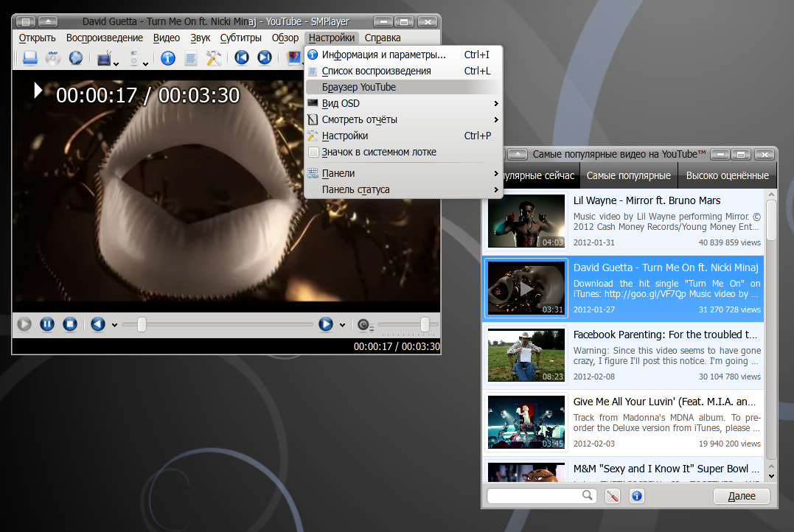The width and height of the screenshot is (794, 532).
Task: Toggle Значок в системном лотке checkbox
Action: tap(314, 152)
